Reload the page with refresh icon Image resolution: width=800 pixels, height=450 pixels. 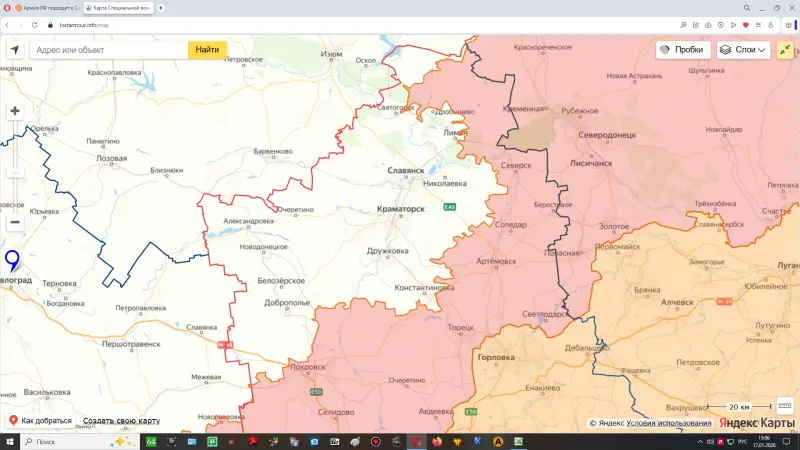33,24
